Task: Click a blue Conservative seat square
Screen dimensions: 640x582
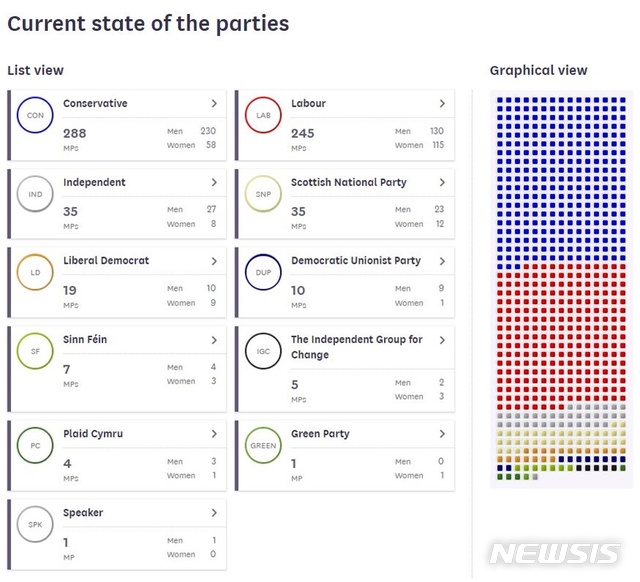Action: click(x=560, y=180)
